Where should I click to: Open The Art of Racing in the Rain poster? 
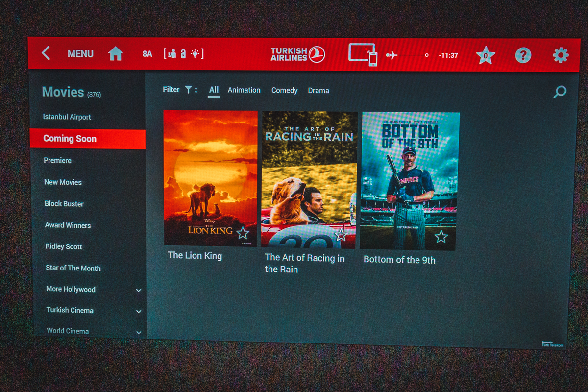309,179
